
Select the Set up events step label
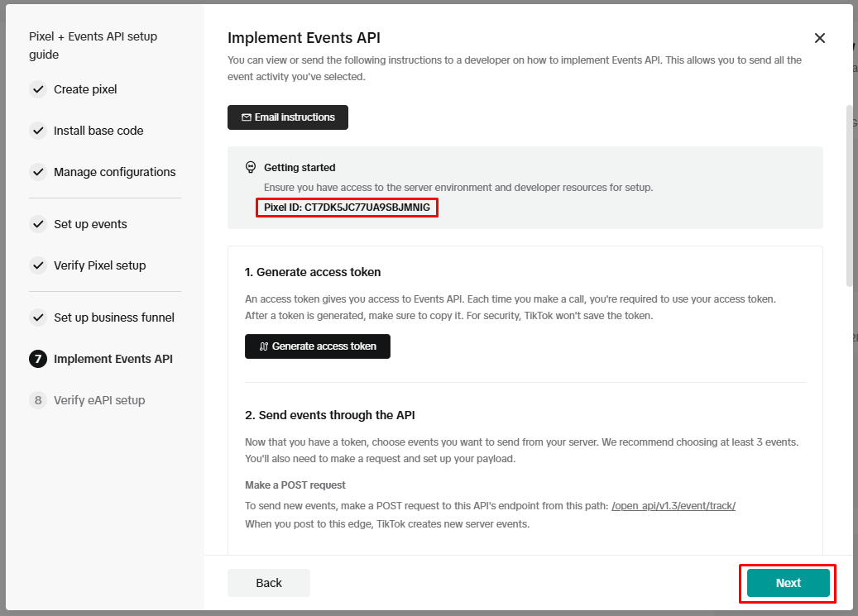90,224
